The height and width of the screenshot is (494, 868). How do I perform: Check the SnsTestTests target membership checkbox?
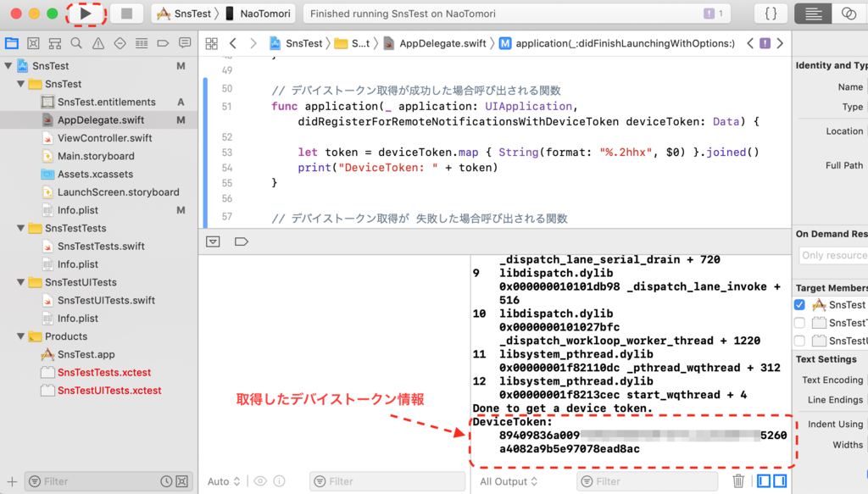click(799, 323)
